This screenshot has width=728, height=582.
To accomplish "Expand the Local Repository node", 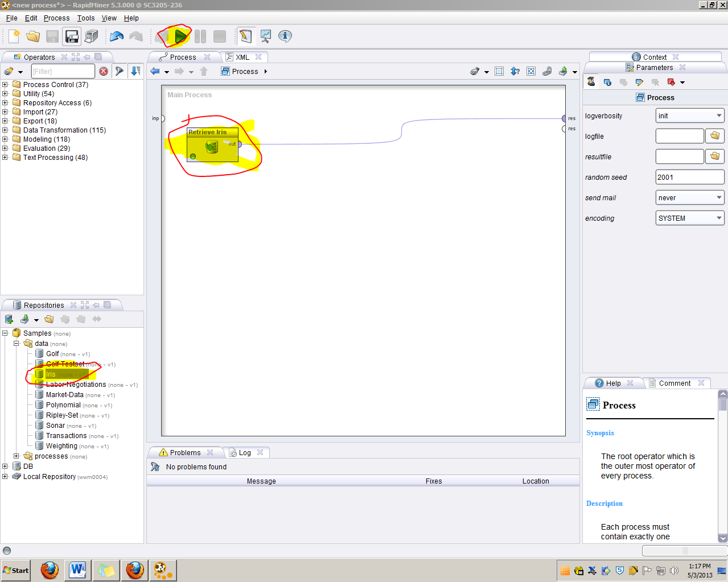I will (5, 476).
